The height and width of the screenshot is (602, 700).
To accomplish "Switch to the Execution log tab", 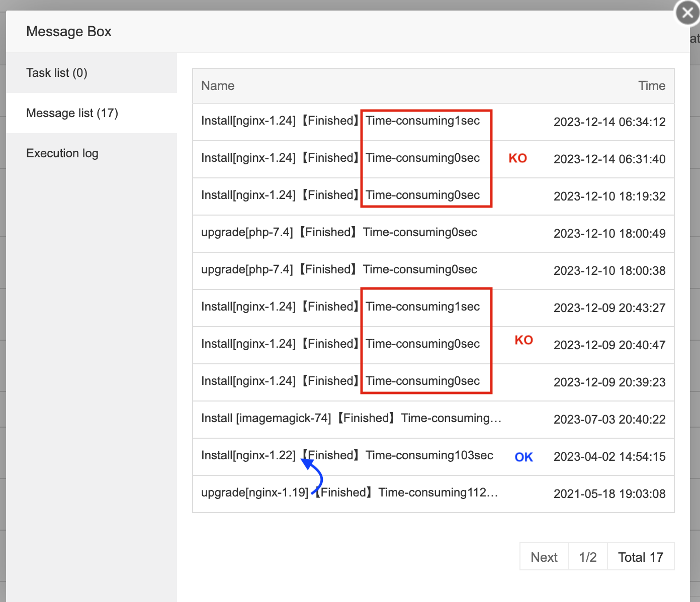I will click(62, 153).
